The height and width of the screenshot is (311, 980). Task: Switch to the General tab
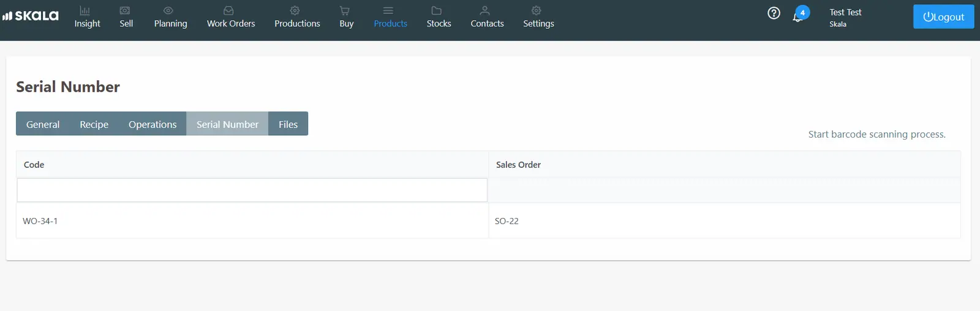(43, 124)
